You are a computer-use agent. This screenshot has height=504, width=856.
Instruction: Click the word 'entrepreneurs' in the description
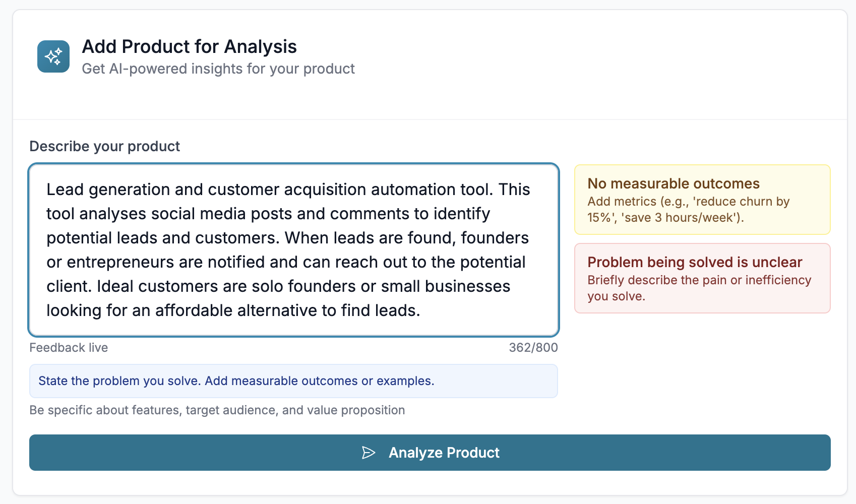135,262
